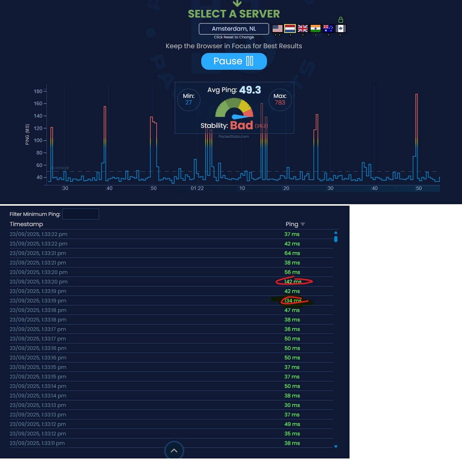Pause the ping test

click(x=234, y=61)
